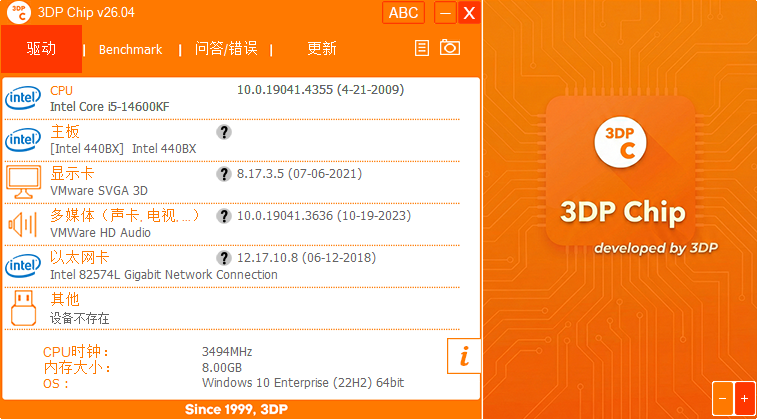Click the orange info 'i' button

point(464,356)
